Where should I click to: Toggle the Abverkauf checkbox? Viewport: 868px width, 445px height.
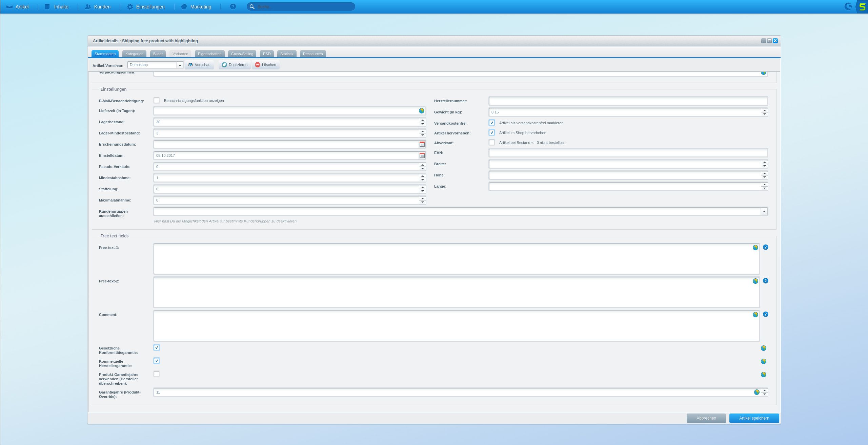(x=492, y=143)
